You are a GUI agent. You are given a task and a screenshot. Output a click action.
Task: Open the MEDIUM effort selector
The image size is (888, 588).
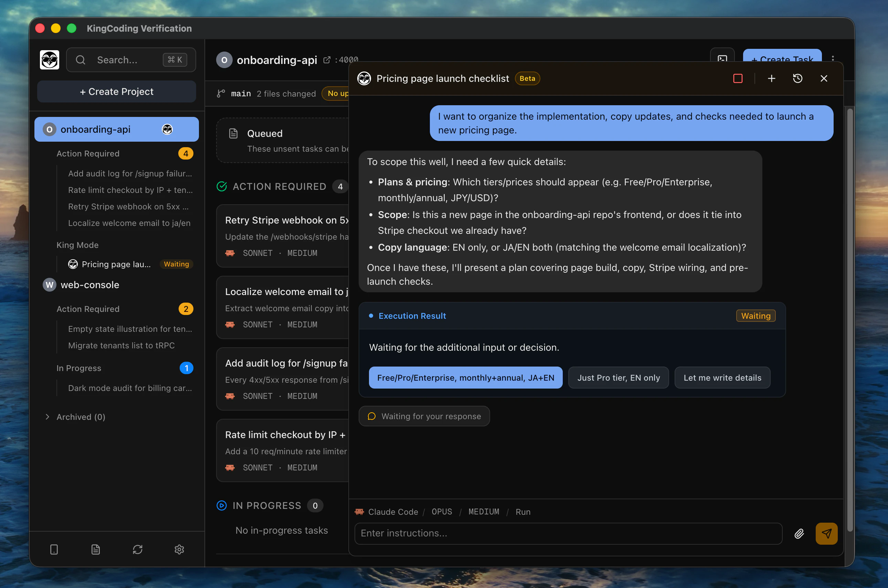[x=483, y=512]
